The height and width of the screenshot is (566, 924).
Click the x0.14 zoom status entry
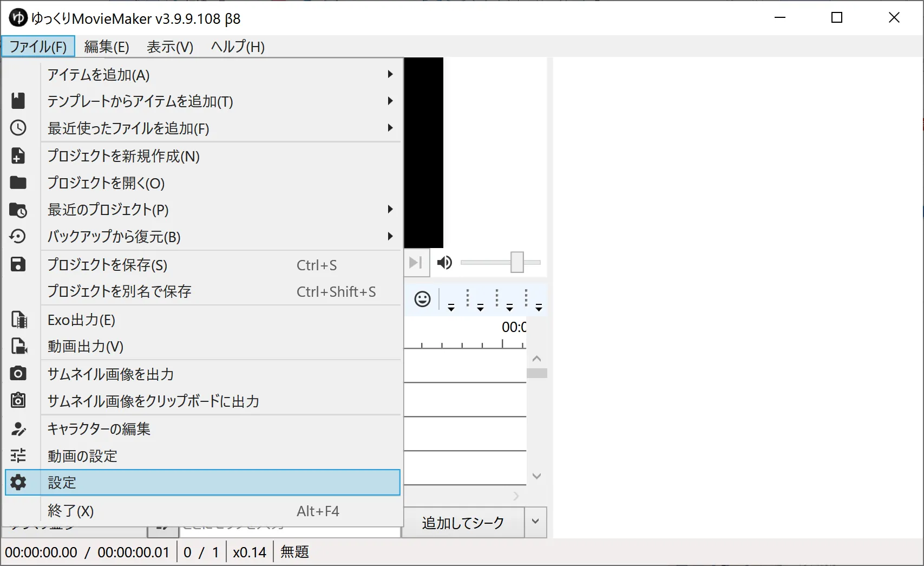tap(250, 552)
